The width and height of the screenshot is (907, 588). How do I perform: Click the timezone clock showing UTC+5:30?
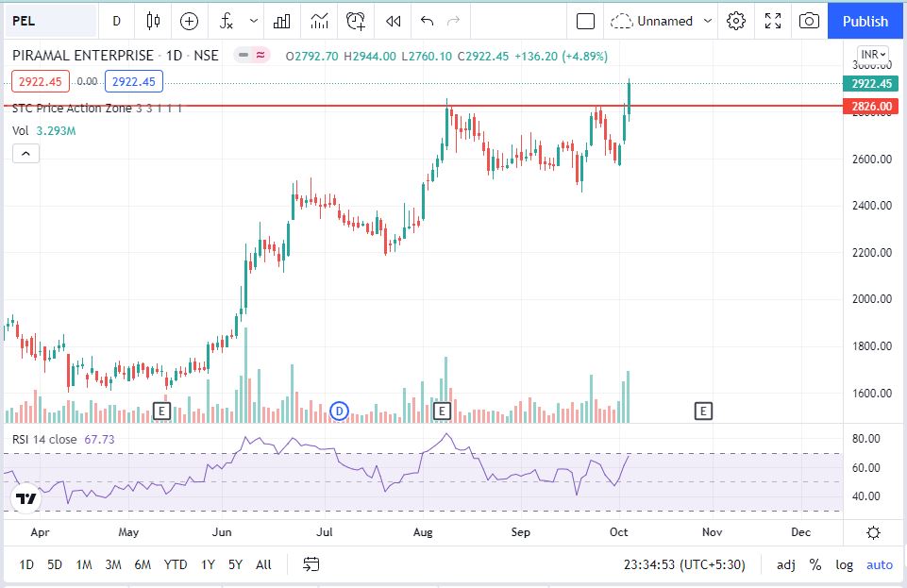684,564
